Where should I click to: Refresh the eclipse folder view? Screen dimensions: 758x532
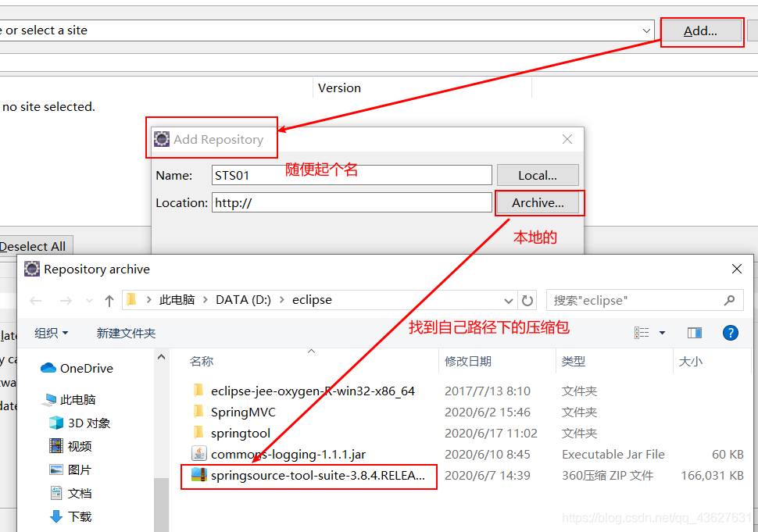(527, 301)
